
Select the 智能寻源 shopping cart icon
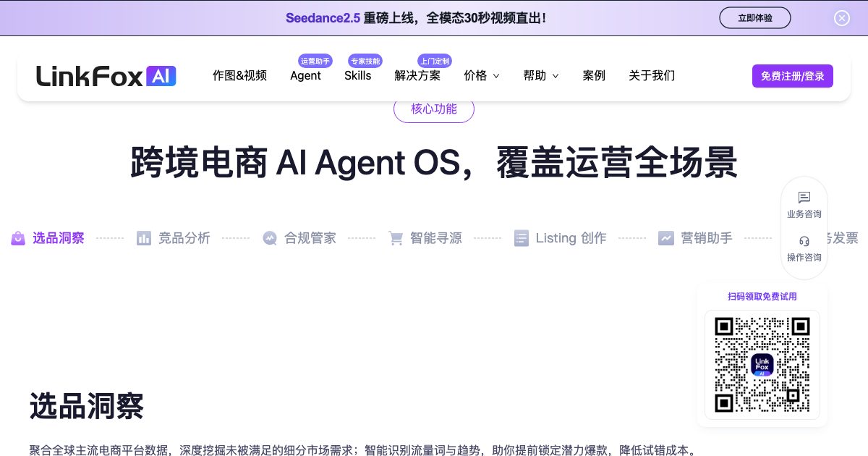click(396, 238)
